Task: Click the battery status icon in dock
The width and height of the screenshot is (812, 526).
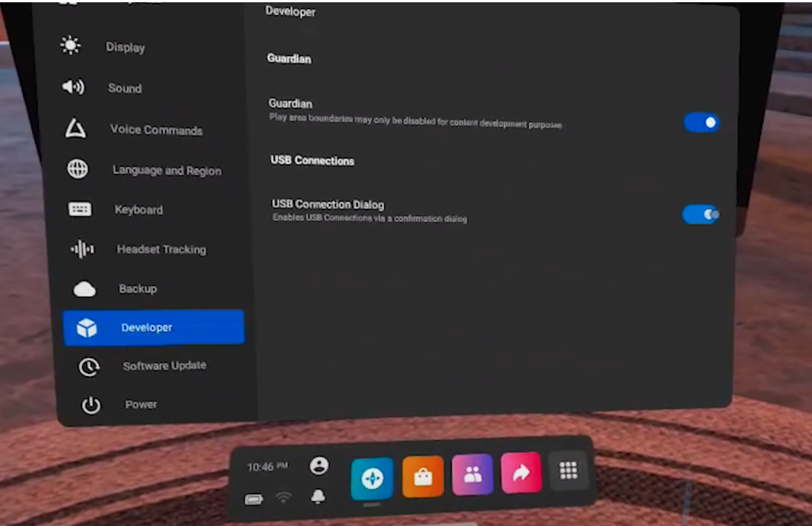Action: click(254, 499)
